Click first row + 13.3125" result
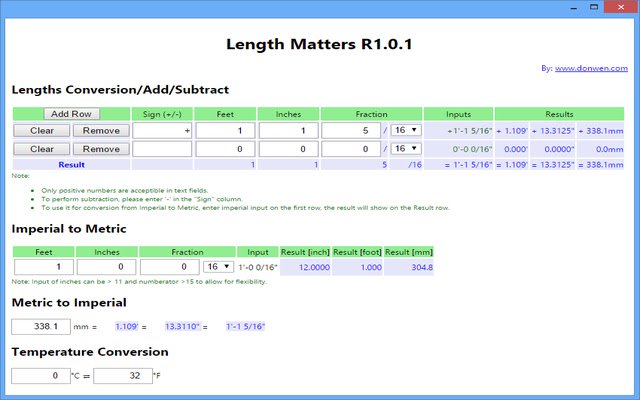This screenshot has width=640, height=400. click(x=553, y=131)
